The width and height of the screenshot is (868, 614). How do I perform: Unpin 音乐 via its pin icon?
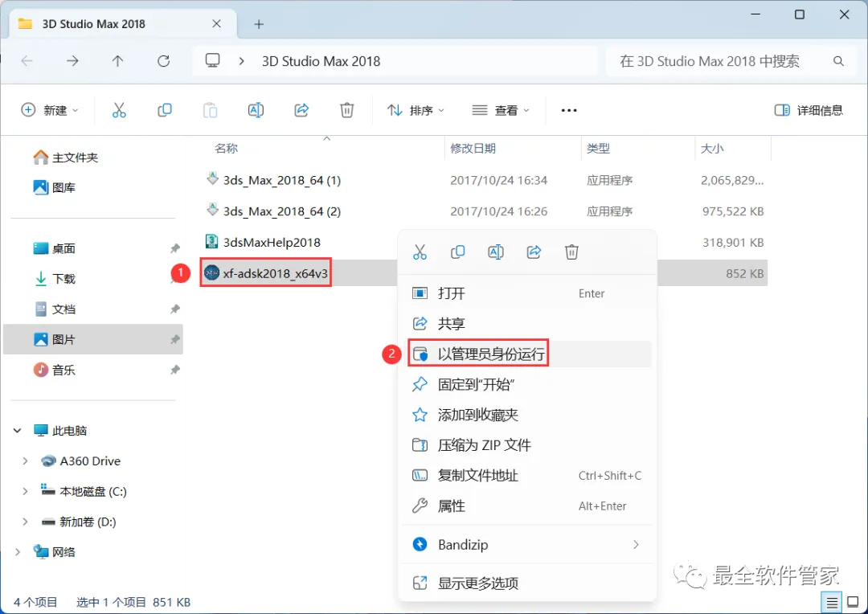tap(175, 370)
